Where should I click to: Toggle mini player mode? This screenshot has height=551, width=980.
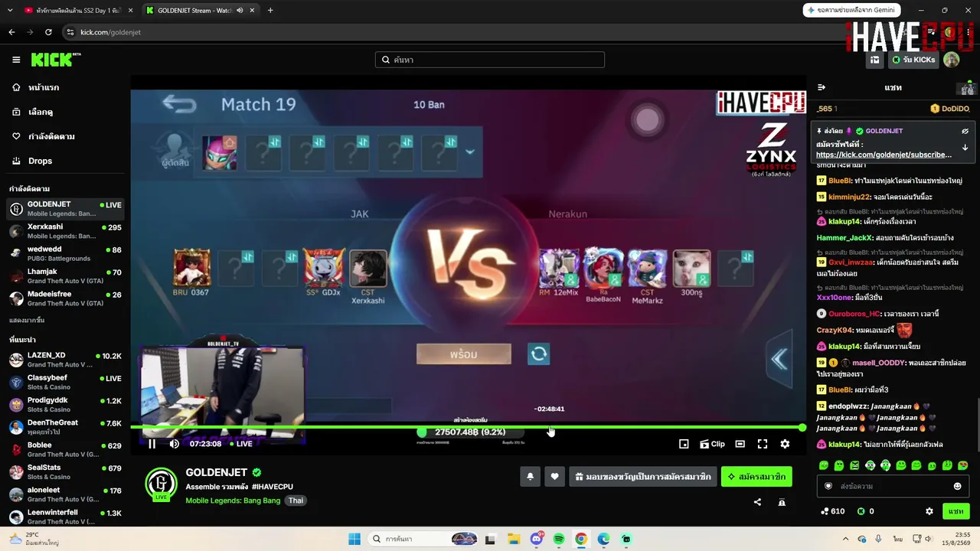point(684,444)
